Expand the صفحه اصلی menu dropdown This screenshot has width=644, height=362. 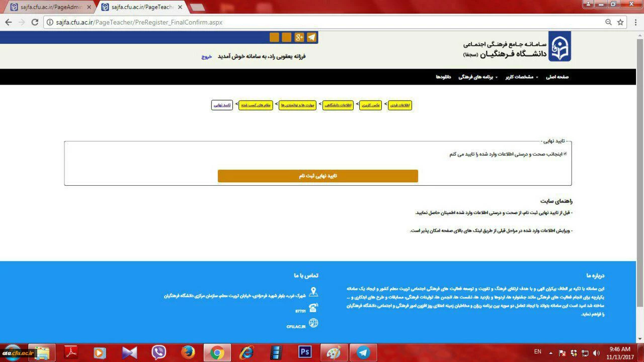tap(557, 77)
